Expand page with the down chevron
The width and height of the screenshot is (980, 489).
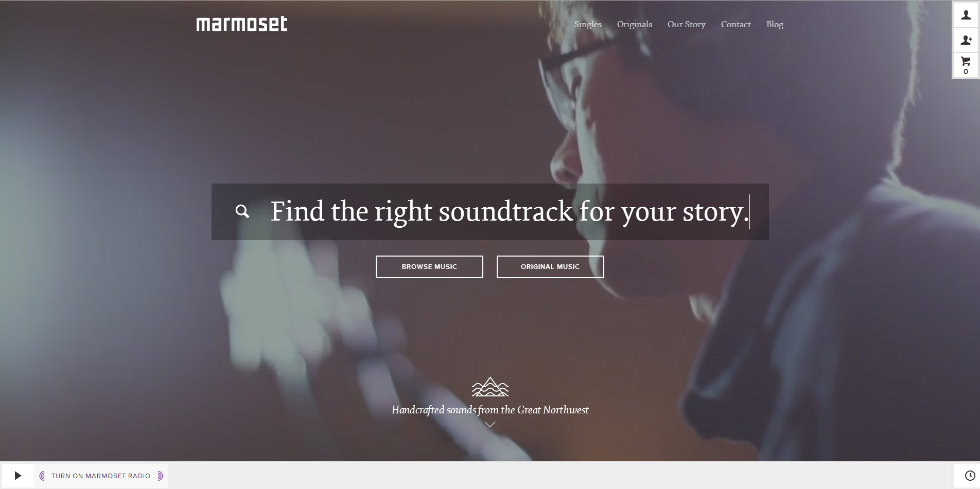[x=490, y=425]
